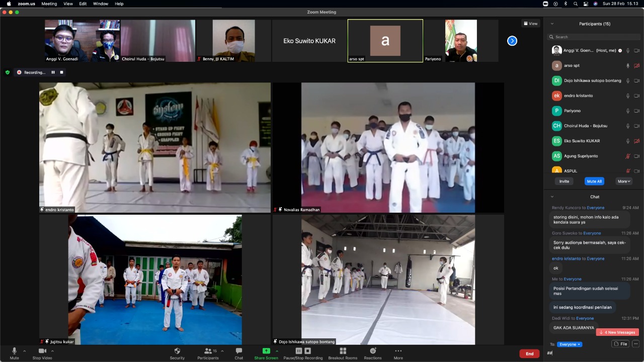Open the Breakout Rooms icon
The width and height of the screenshot is (644, 362).
coord(343,351)
